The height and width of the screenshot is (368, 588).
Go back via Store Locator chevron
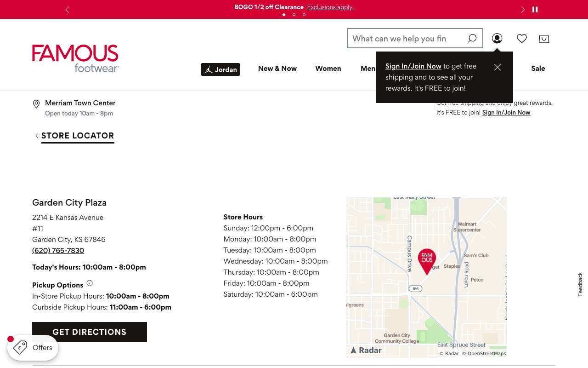37,136
